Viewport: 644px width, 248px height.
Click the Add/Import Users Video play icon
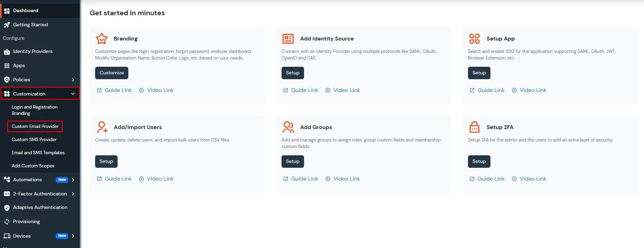coord(141,179)
